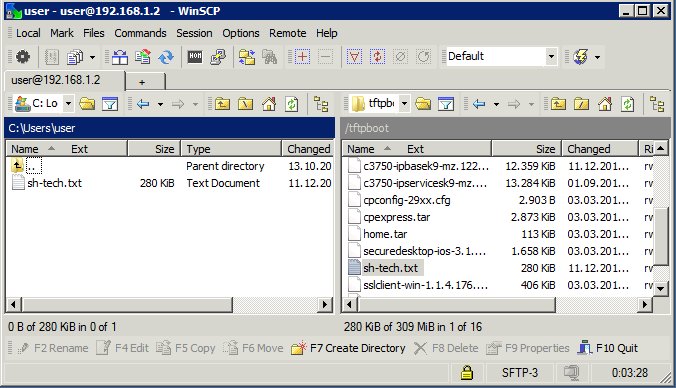Viewport: 676px width, 388px height.
Task: Toggle Synchronize Browsing folders icon
Action: [x=247, y=57]
